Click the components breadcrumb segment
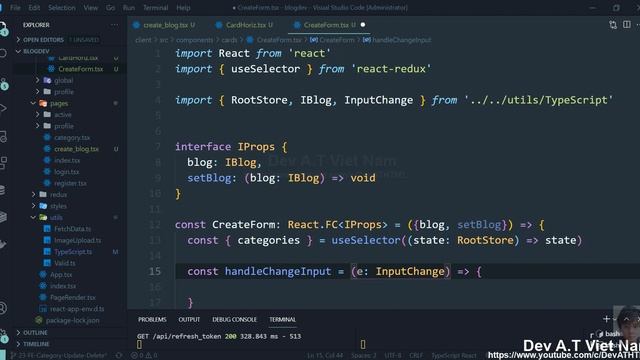Viewport: 640px width, 360px height. (194, 40)
